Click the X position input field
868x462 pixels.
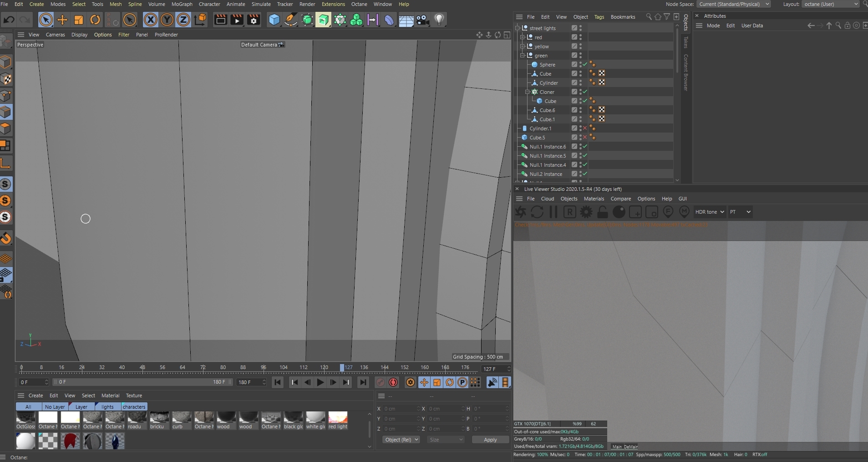(401, 409)
